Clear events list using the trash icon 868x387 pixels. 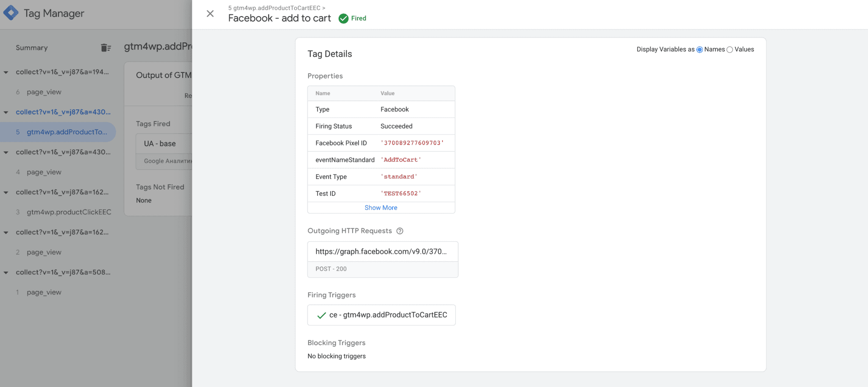tap(105, 47)
